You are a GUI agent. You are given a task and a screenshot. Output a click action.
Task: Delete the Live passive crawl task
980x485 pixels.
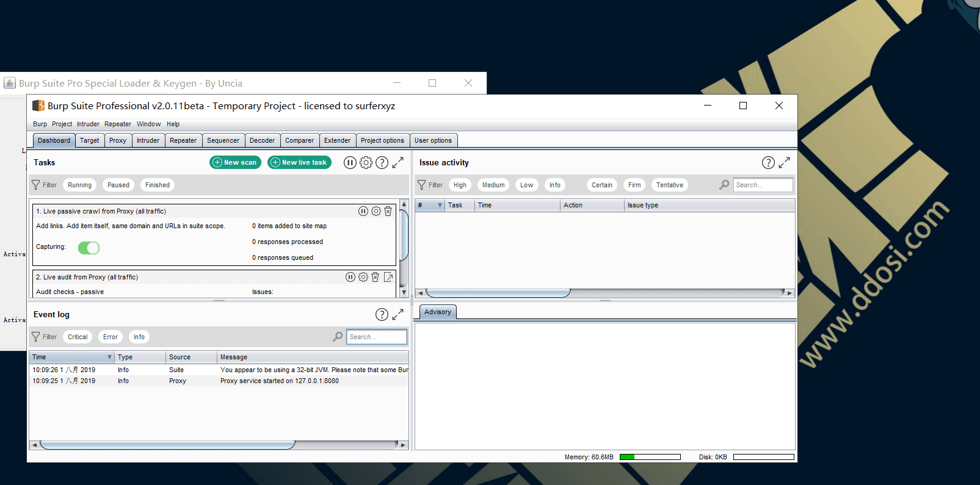coord(388,211)
